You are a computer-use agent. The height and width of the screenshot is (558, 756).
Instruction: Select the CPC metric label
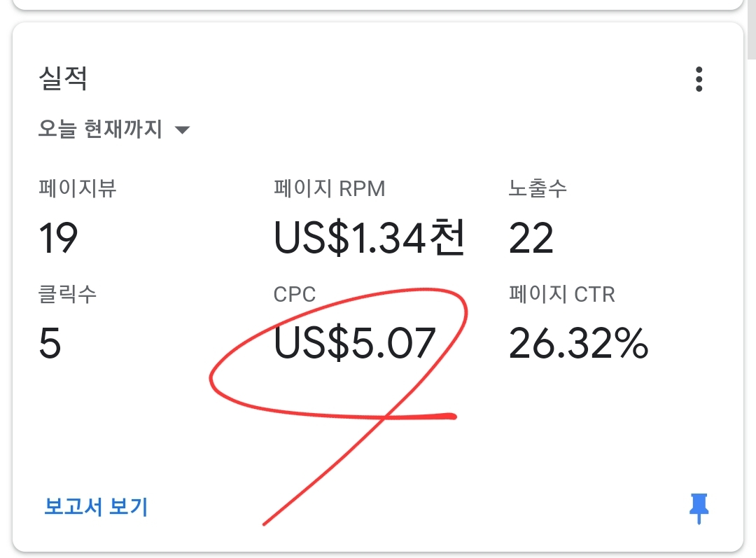[x=295, y=294]
